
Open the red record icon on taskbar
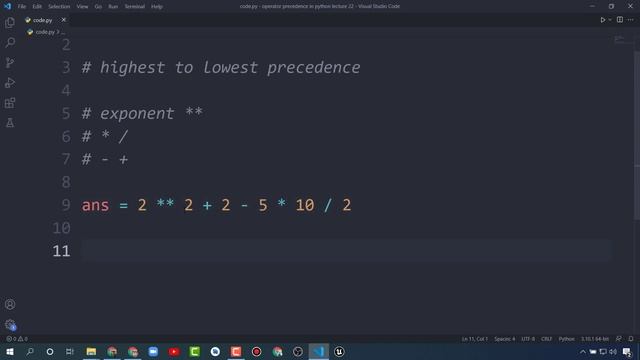[x=256, y=351]
